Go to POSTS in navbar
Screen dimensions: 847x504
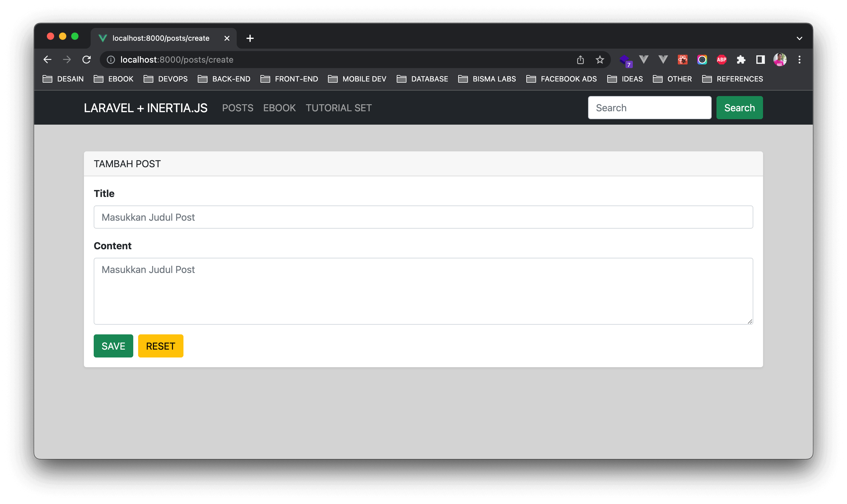(238, 108)
